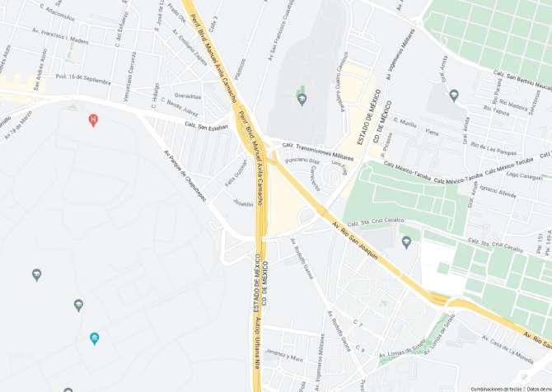Viewport: 552px width, 392px height.
Task: Click the Av. Parque de Chapultepec label
Action: [x=185, y=176]
